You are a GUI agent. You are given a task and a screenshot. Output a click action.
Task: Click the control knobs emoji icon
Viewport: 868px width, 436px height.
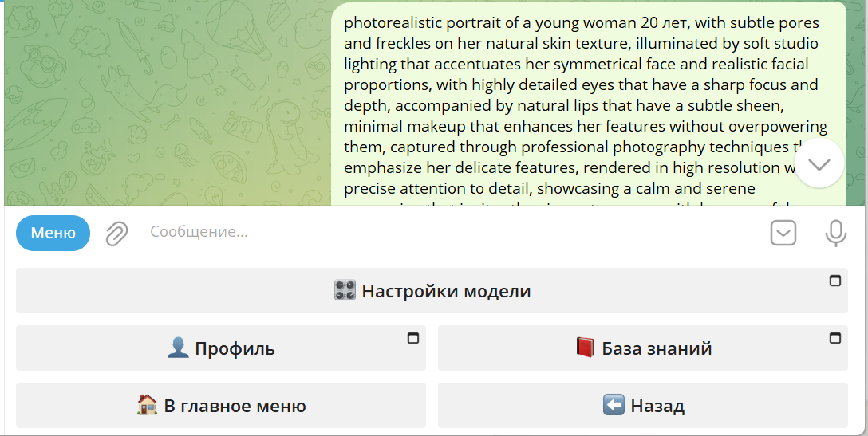pyautogui.click(x=345, y=291)
